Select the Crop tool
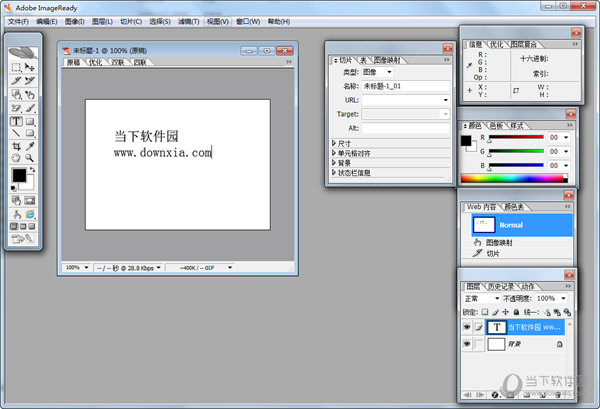600x409 pixels. pos(16,146)
